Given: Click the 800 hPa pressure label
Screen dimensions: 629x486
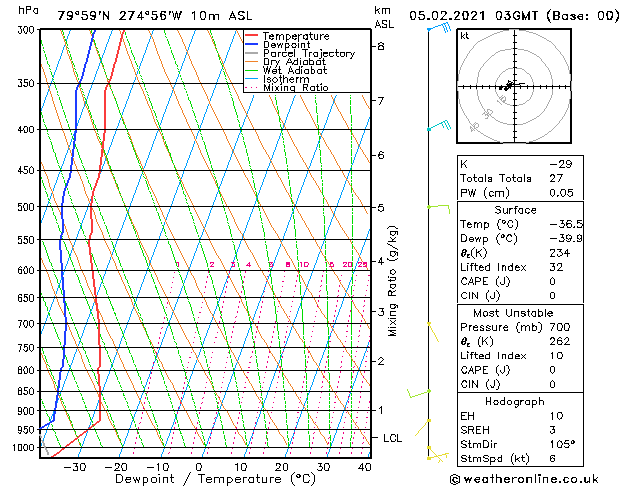Looking at the screenshot, I should tap(28, 370).
